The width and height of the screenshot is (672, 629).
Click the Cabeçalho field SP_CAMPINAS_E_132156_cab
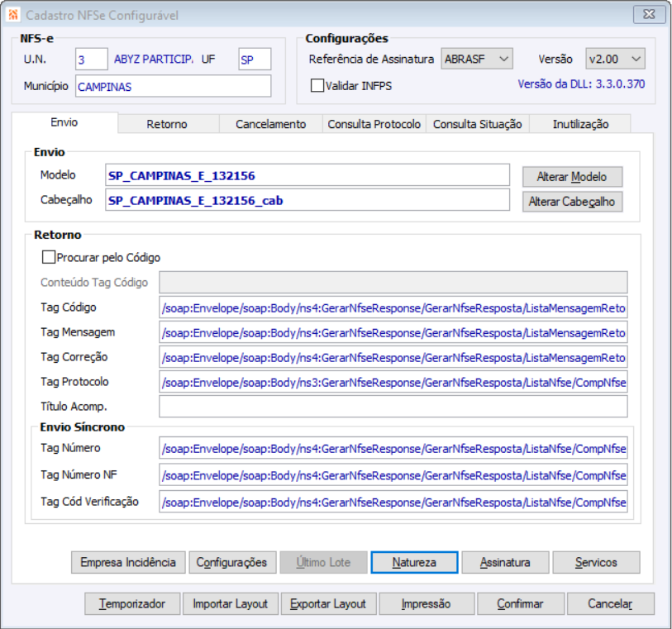click(307, 200)
